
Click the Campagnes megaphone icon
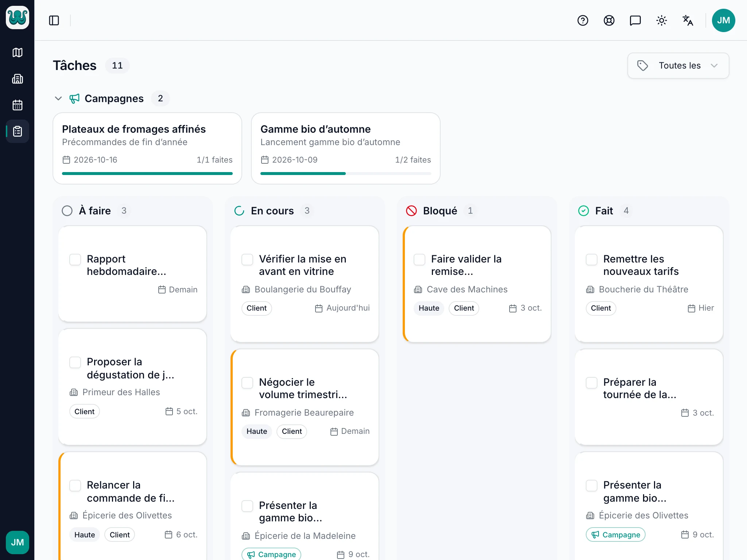[x=74, y=98]
